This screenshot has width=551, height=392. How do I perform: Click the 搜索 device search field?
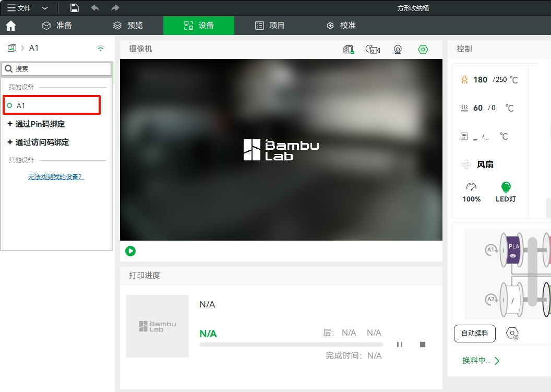point(56,69)
